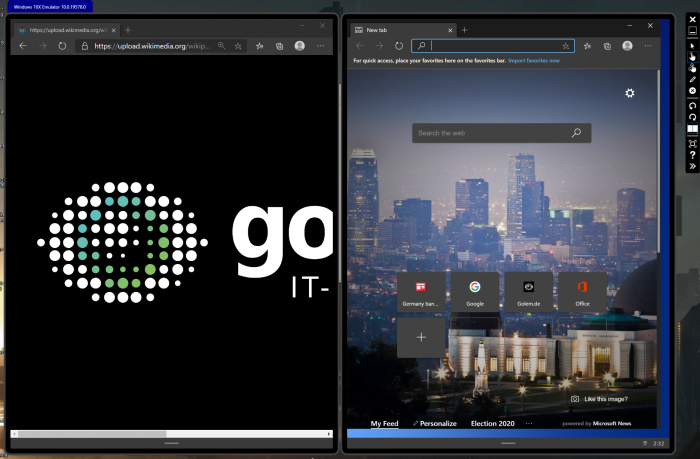This screenshot has width=700, height=459.
Task: Close the upload.wikimedia.org tab
Action: click(x=113, y=30)
